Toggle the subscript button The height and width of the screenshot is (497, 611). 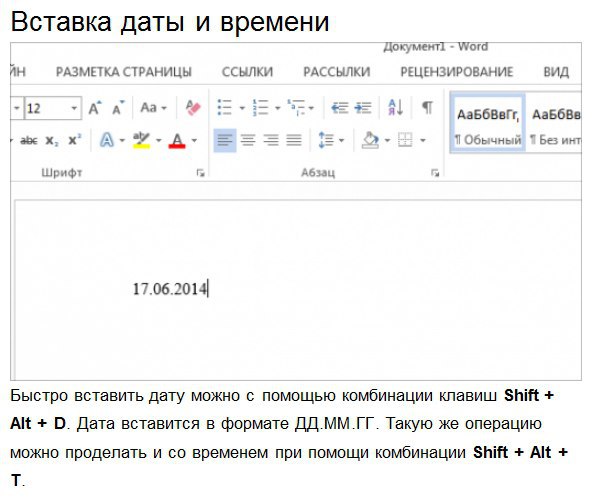52,141
